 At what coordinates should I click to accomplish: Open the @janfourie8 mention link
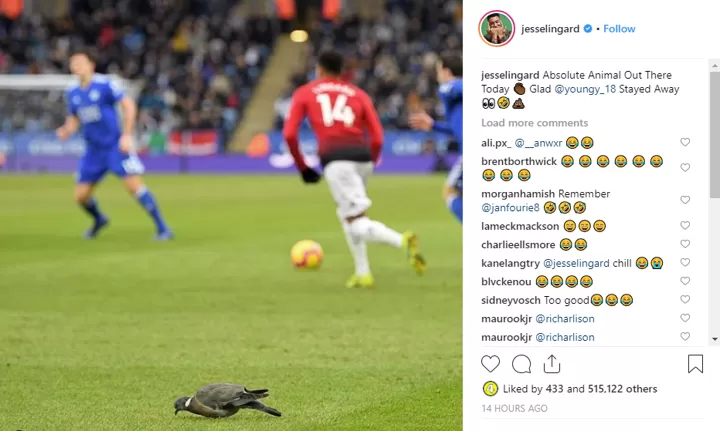[x=510, y=208]
